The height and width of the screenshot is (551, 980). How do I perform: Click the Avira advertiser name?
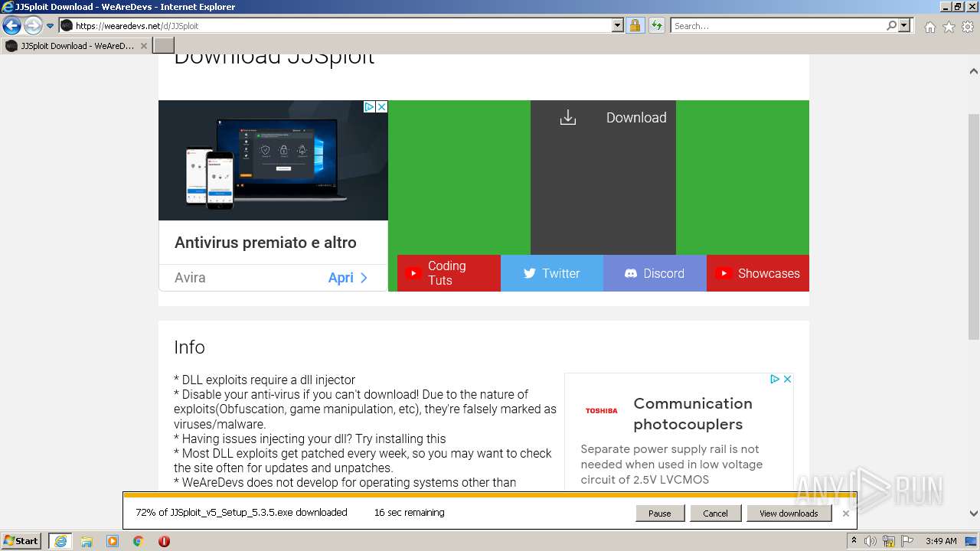tap(190, 278)
